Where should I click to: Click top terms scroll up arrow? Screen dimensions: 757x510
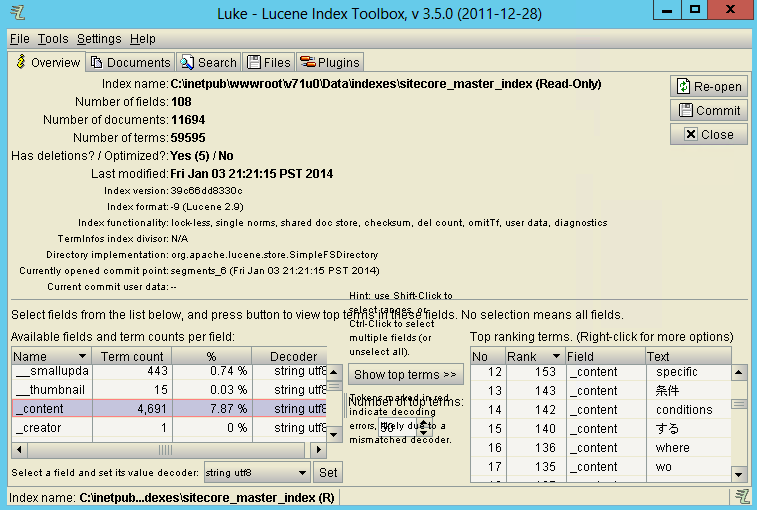pos(739,372)
